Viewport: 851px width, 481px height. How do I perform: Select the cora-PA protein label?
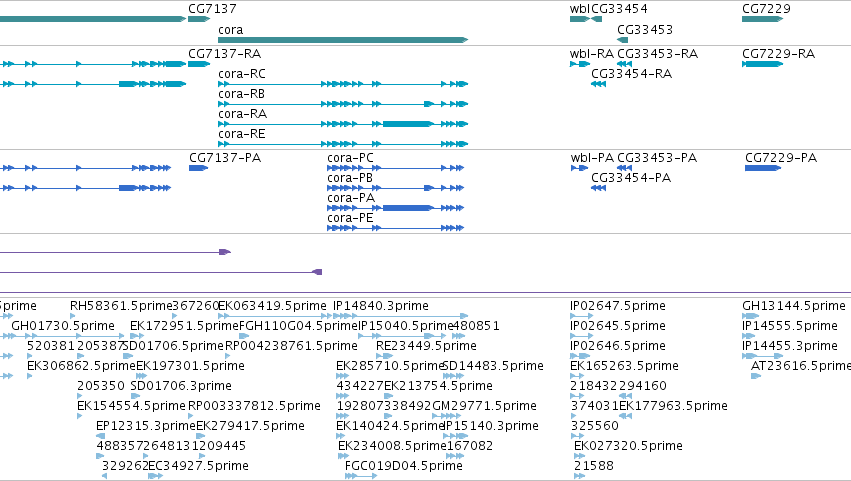point(351,198)
